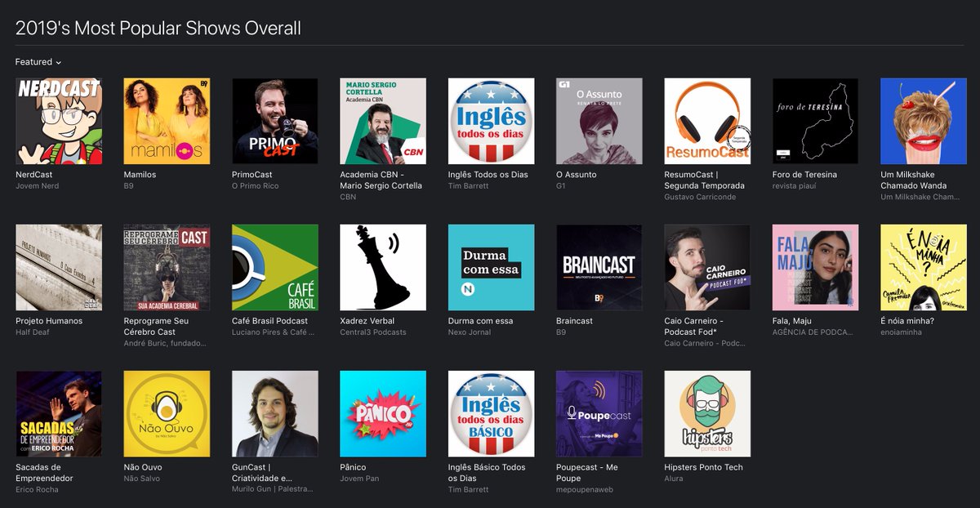Open Reprograme Seu Cérebro Cast artwork

[167, 268]
